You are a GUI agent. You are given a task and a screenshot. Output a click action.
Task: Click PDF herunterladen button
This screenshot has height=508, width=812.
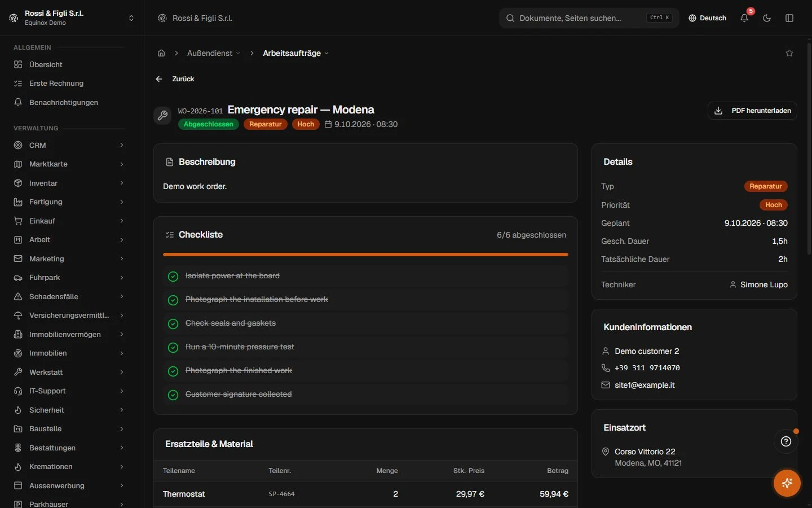click(x=752, y=111)
